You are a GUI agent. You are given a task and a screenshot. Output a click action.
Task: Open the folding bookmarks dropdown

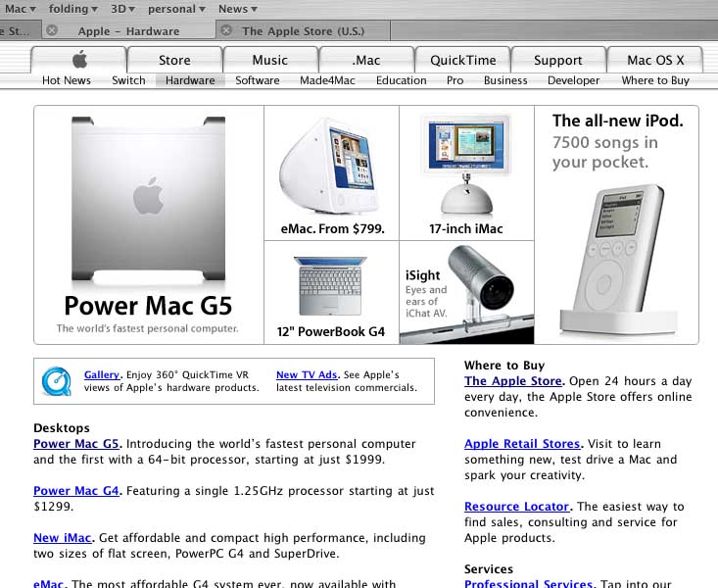[73, 9]
